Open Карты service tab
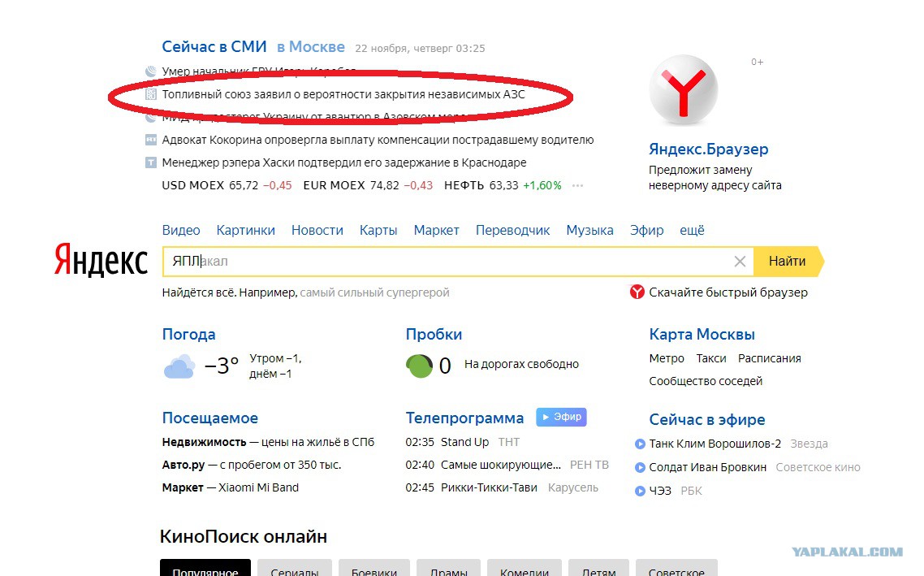 click(x=378, y=230)
